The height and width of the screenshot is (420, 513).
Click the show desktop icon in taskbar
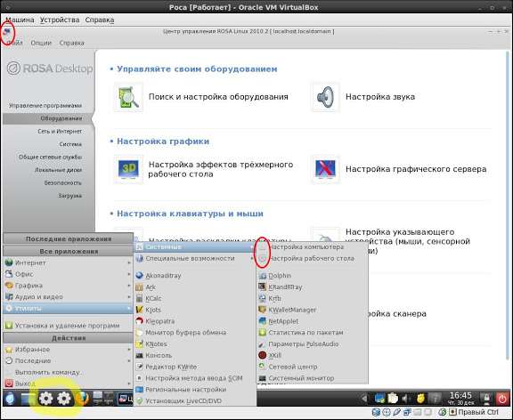point(28,399)
